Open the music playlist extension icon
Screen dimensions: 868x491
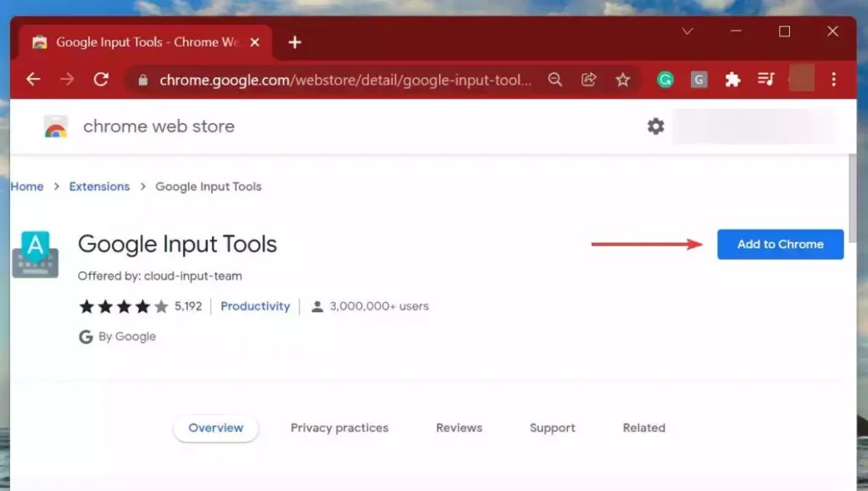[765, 79]
